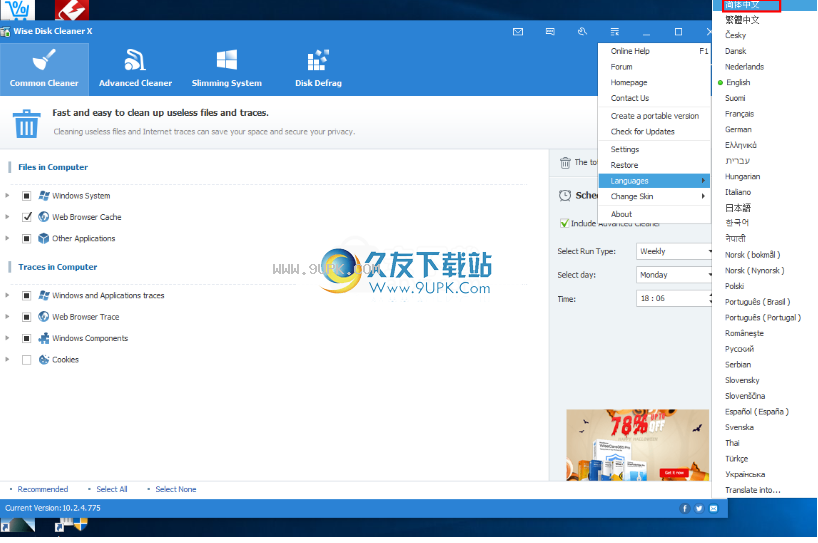
Task: Click the Recommended link
Action: [43, 489]
